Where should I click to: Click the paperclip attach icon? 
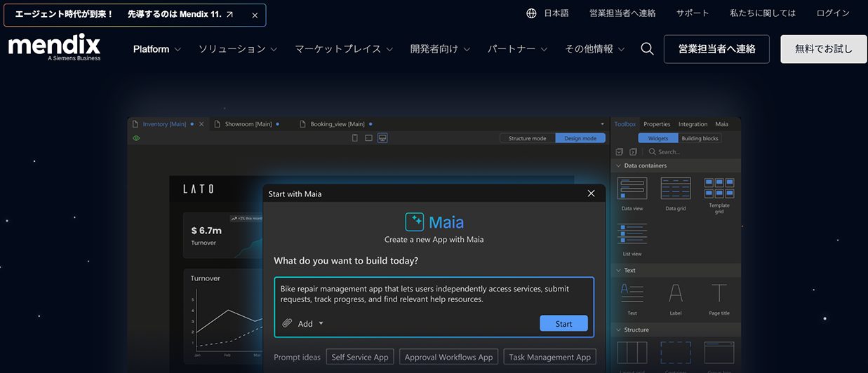click(287, 323)
